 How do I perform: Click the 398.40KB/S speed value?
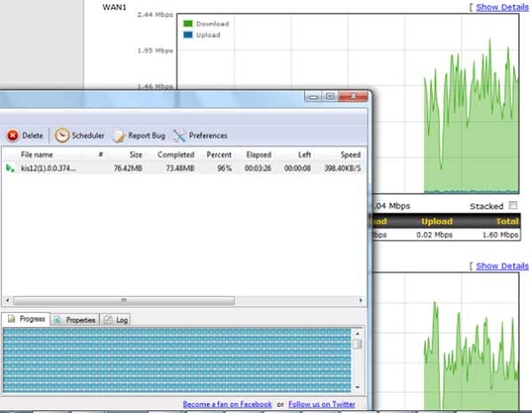click(x=342, y=168)
